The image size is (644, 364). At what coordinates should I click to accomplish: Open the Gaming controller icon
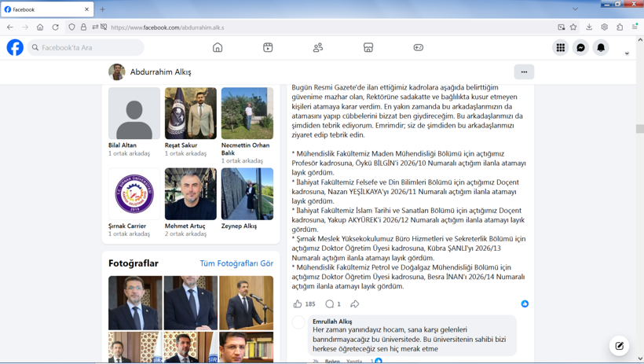point(418,48)
